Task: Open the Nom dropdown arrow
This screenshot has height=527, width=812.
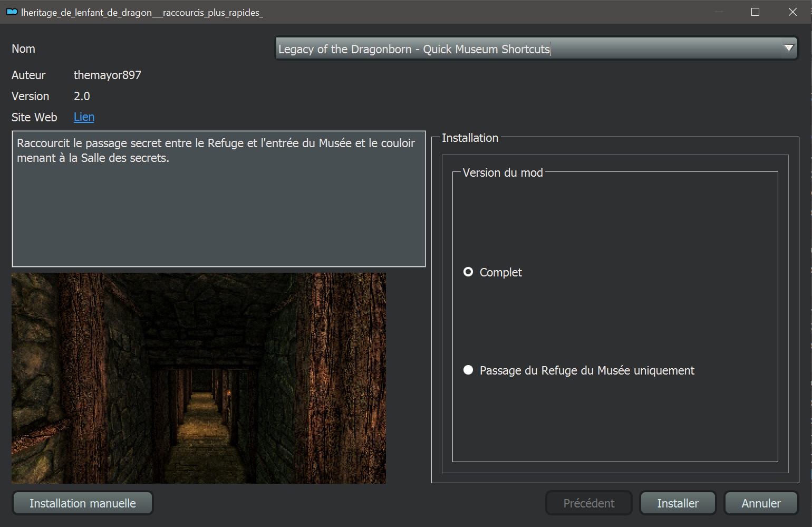Action: point(788,48)
